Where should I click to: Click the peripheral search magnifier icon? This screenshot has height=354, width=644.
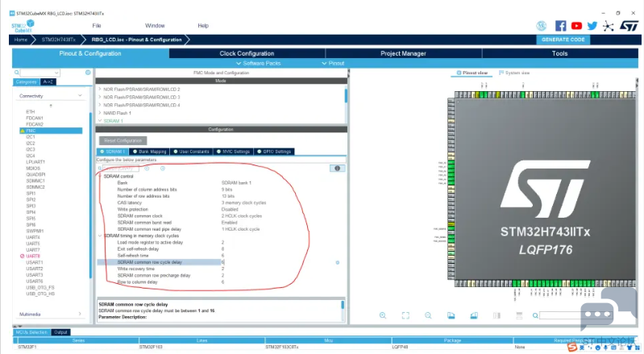(16, 73)
